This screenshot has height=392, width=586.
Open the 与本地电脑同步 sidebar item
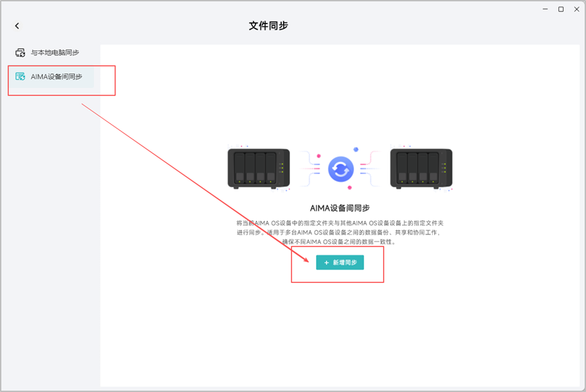coord(51,53)
